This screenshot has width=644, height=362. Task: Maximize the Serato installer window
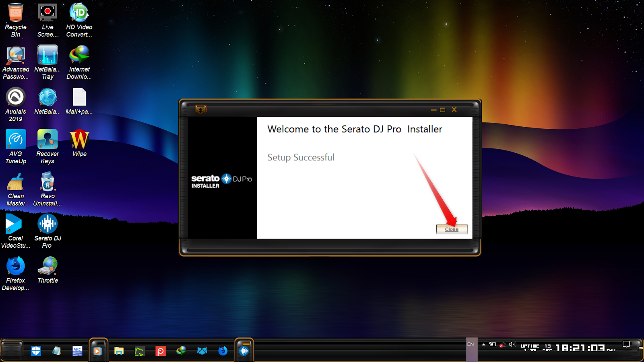(x=443, y=110)
